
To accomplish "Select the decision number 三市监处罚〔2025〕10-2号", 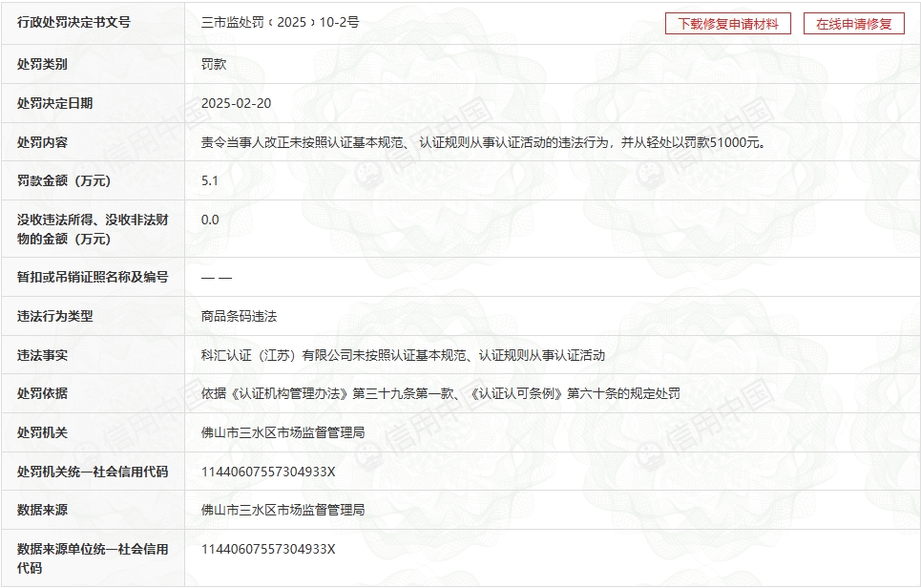I will [x=280, y=22].
